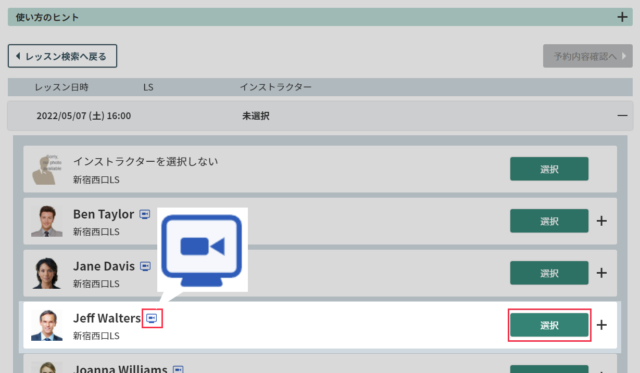Click the Joanna Williams name text
Screen dimensions: 640x373
coord(120,369)
